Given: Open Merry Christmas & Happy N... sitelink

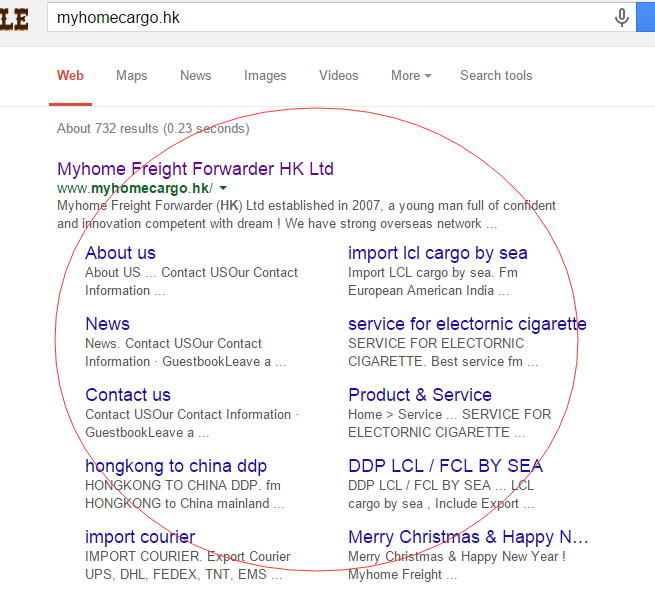Looking at the screenshot, I should (x=468, y=537).
